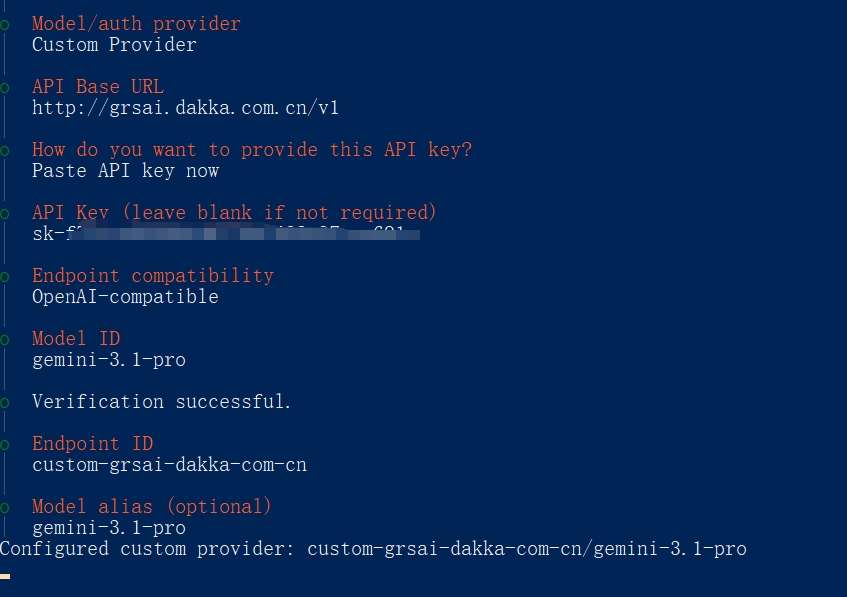The image size is (847, 597).
Task: Click the bullet marker beside Endpoint compatibility
Action: point(4,276)
